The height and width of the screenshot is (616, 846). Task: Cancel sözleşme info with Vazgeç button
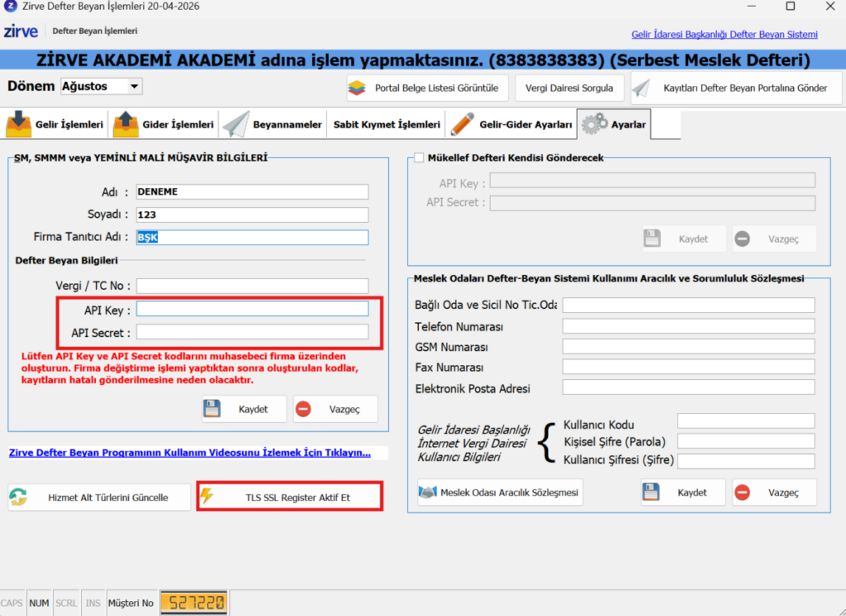774,492
